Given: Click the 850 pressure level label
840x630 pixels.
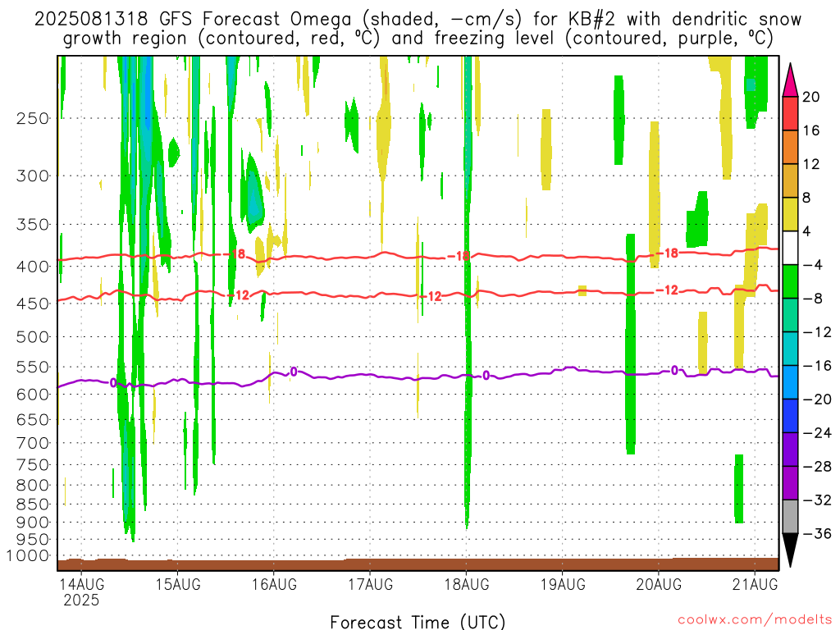Looking at the screenshot, I should (x=33, y=504).
